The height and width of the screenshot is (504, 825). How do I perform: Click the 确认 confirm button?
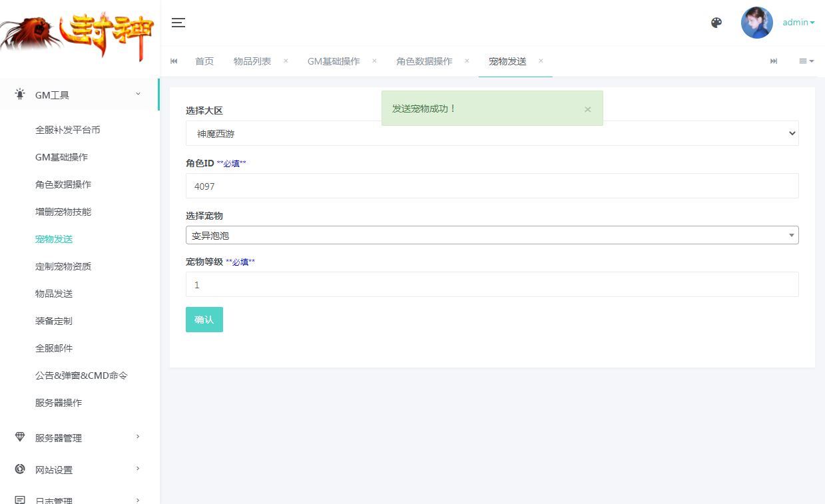click(x=204, y=319)
